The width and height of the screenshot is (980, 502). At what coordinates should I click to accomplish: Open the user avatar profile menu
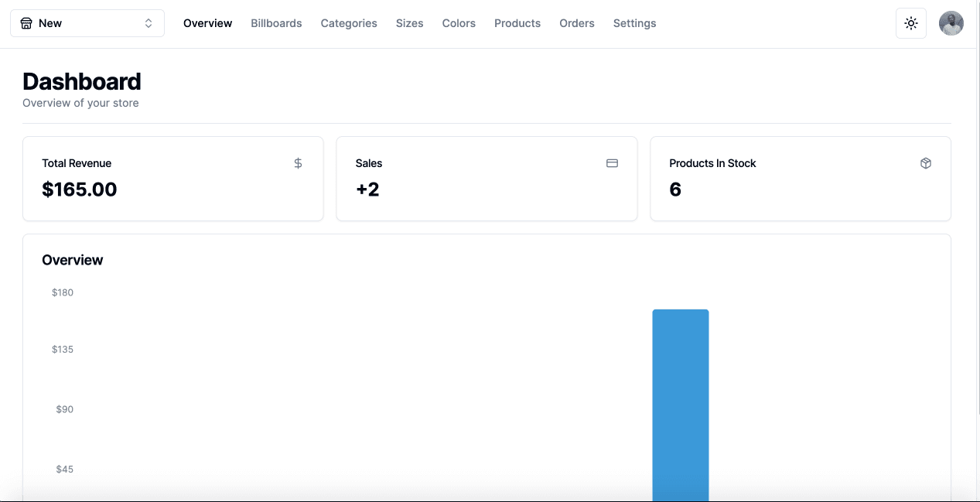(951, 23)
